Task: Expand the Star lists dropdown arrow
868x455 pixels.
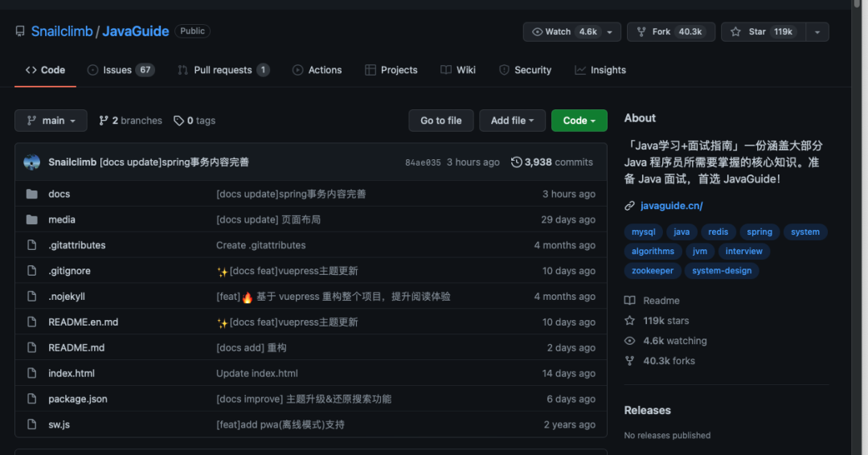Action: pos(817,32)
